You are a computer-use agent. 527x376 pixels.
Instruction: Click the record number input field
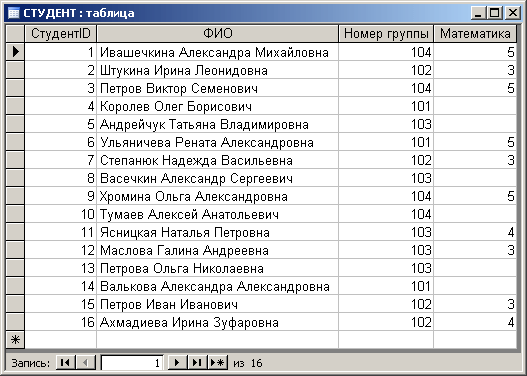(132, 363)
